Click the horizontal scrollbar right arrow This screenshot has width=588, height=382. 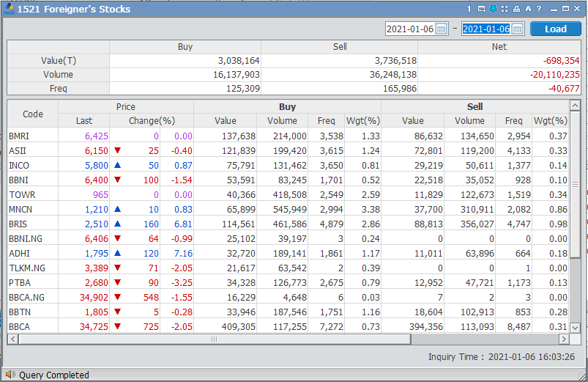[563, 339]
